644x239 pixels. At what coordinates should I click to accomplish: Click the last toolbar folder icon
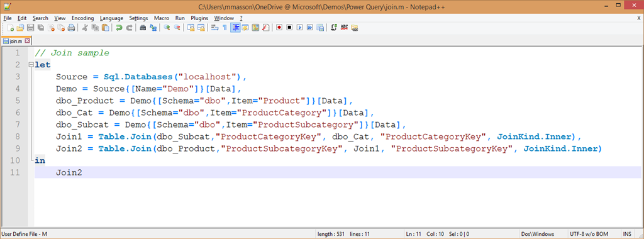tap(355, 28)
